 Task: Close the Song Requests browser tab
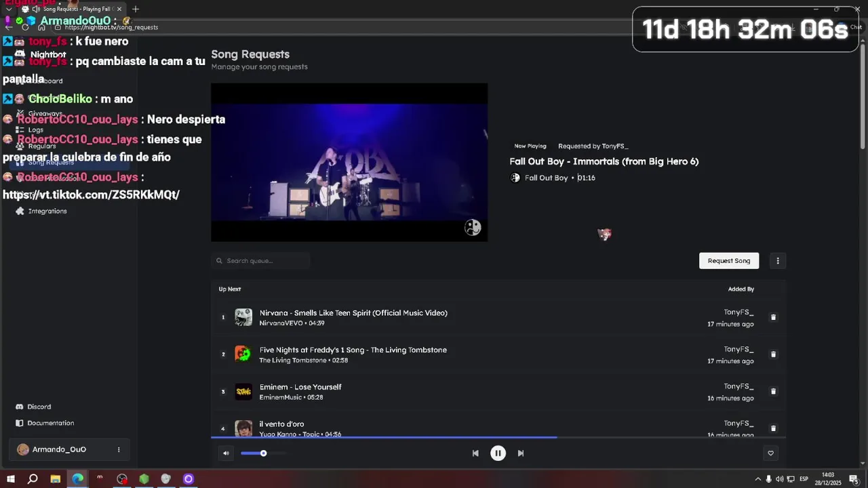click(x=119, y=9)
